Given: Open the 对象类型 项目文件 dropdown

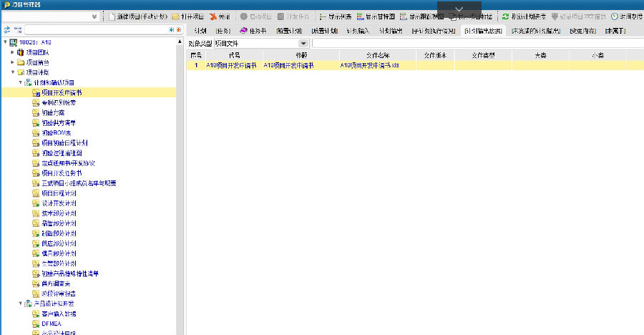Looking at the screenshot, I should pos(303,44).
